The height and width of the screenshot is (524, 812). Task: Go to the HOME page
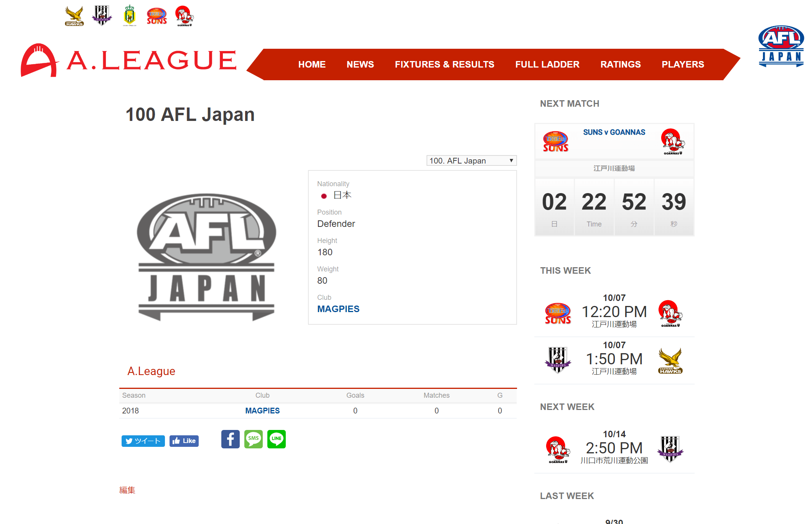point(312,64)
